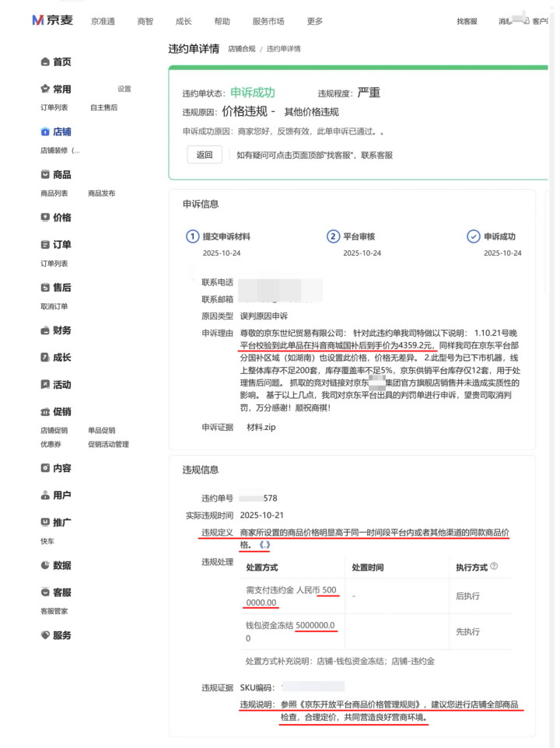The height and width of the screenshot is (748, 560).
Task: Go to 商品发布 in sidebar
Action: [101, 193]
